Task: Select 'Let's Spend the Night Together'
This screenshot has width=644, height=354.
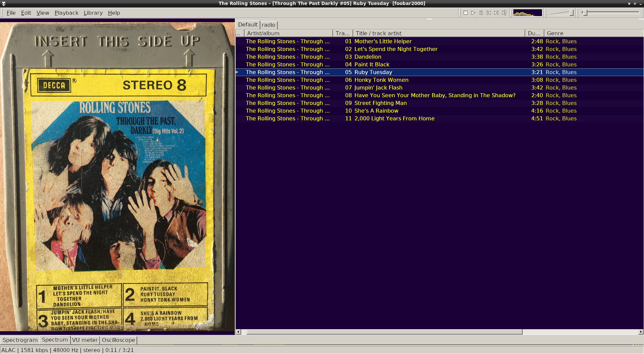Action: point(439,49)
